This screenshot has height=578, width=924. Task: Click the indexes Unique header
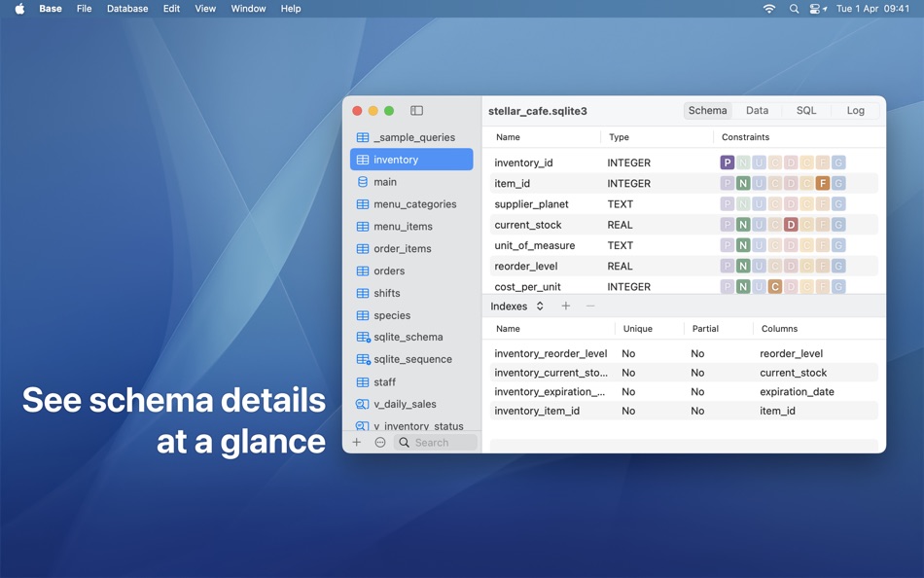point(638,329)
